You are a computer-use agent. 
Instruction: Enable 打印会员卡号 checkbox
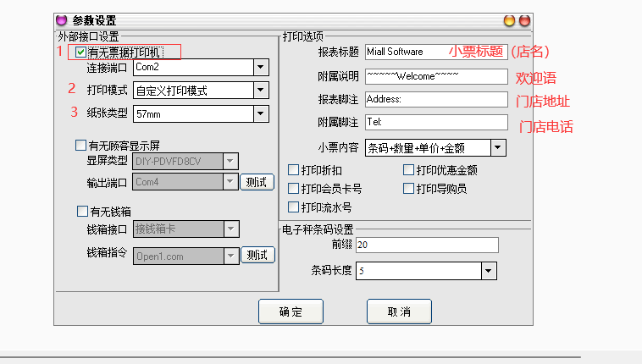coord(294,188)
